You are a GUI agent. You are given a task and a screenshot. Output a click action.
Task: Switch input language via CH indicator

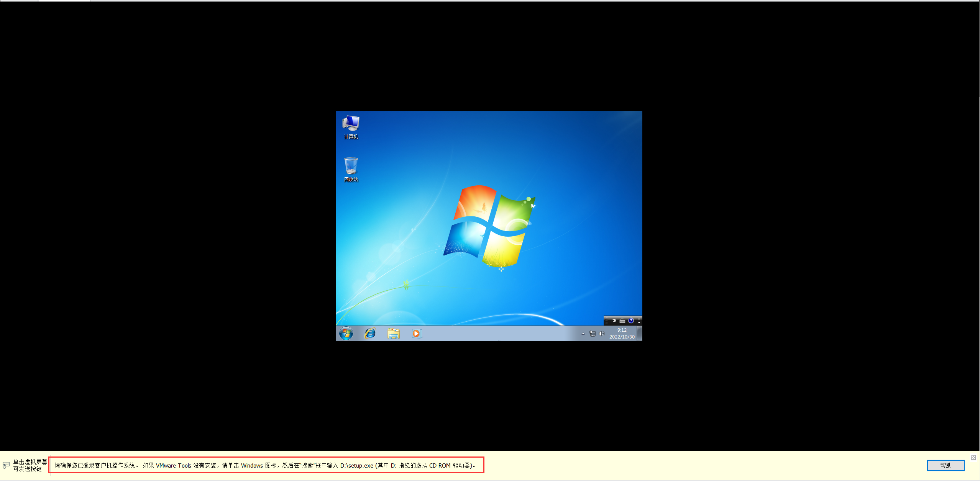click(614, 321)
